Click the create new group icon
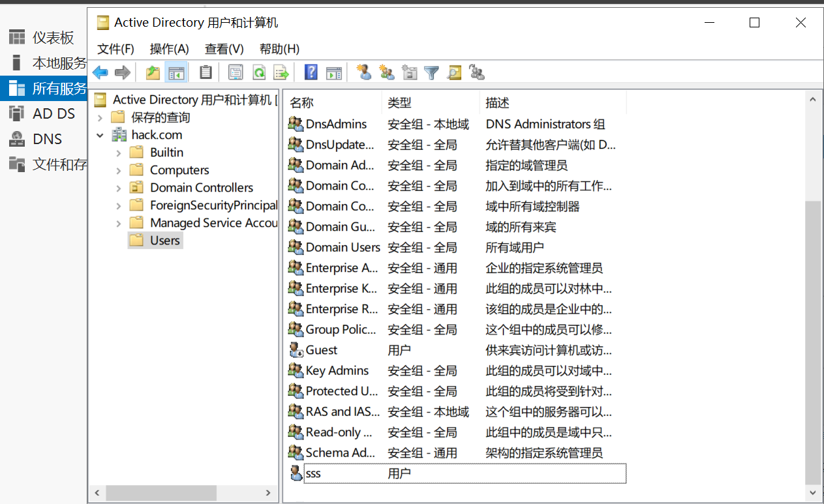 coord(387,72)
